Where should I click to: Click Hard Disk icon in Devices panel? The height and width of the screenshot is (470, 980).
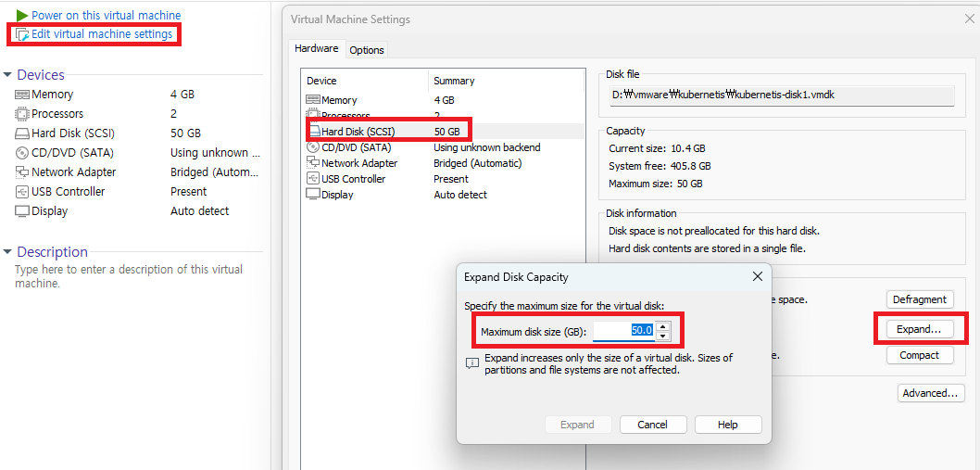pos(22,133)
